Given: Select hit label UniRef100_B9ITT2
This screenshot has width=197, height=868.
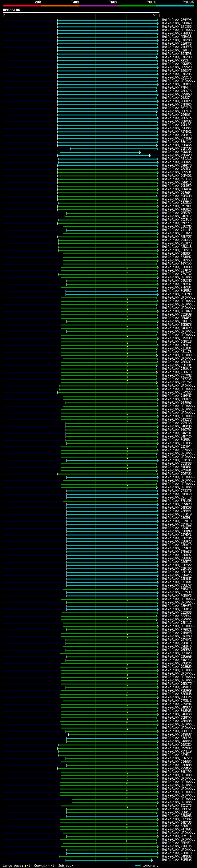Looking at the screenshot, I should (176, 497).
